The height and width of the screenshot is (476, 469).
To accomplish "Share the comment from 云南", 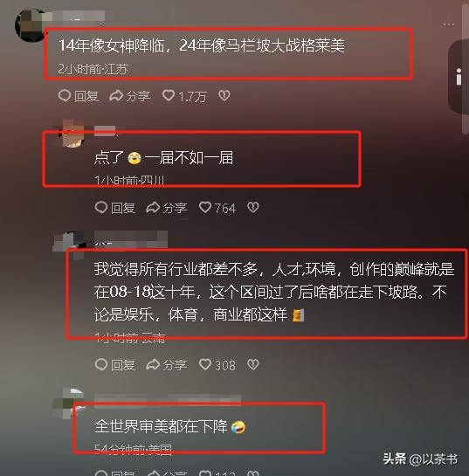I will [x=167, y=365].
